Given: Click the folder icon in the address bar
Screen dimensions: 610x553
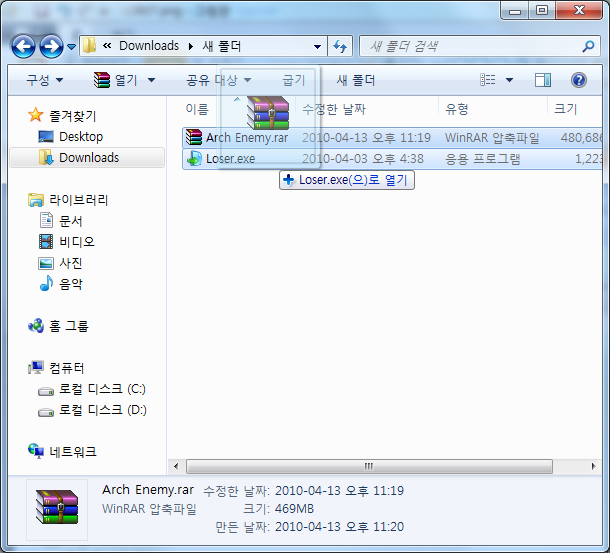Looking at the screenshot, I should [89, 46].
